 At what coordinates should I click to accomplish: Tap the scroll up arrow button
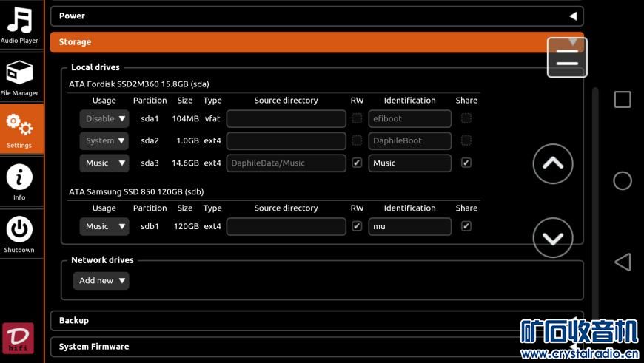pyautogui.click(x=552, y=164)
